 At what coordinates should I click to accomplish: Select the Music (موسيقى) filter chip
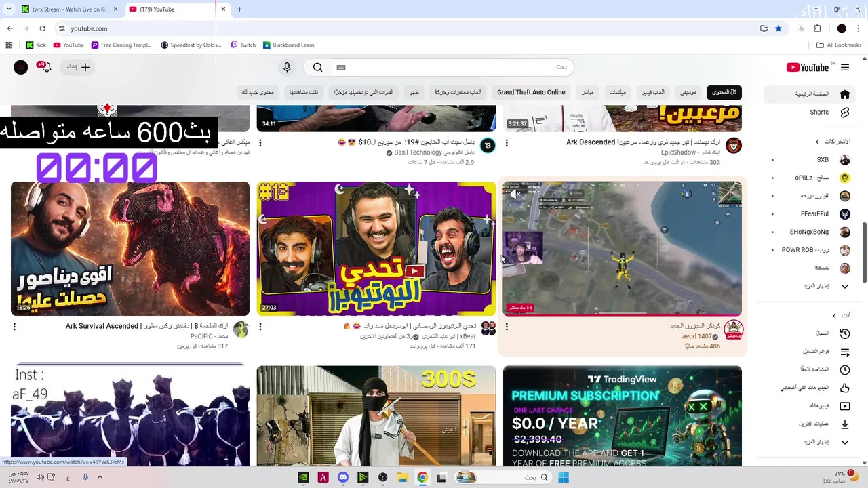point(688,92)
